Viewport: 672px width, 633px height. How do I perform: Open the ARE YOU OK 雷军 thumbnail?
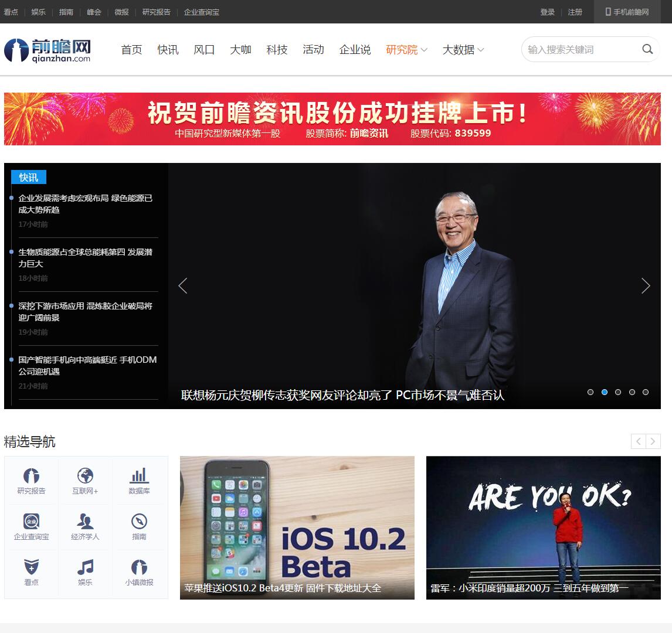click(x=544, y=527)
